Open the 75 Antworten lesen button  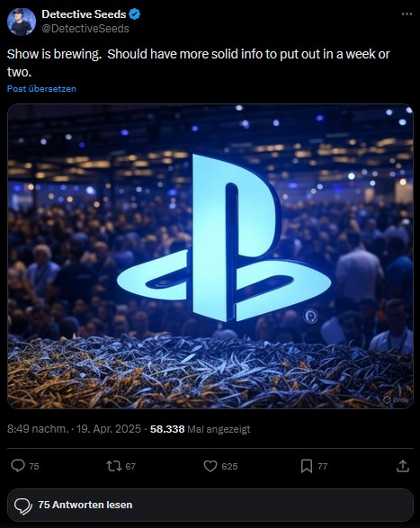210,505
